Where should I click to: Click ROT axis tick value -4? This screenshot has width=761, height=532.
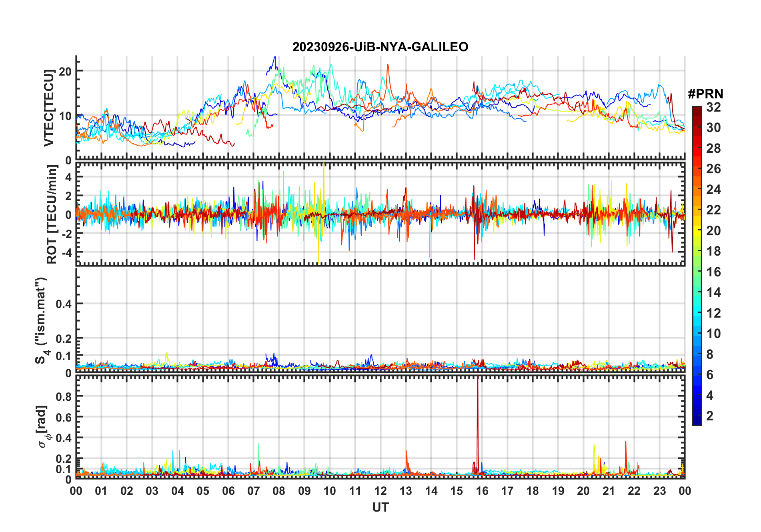click(66, 252)
